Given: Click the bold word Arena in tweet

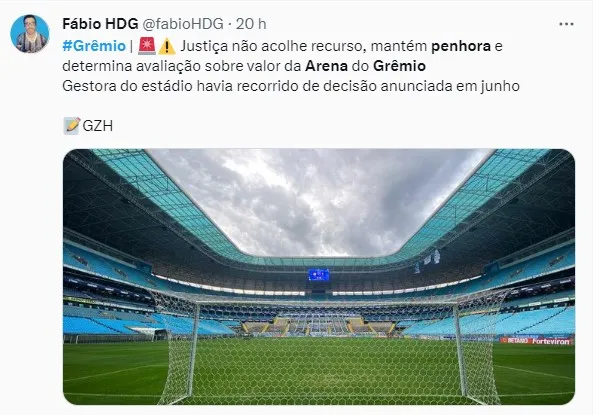Looking at the screenshot, I should pyautogui.click(x=326, y=66).
